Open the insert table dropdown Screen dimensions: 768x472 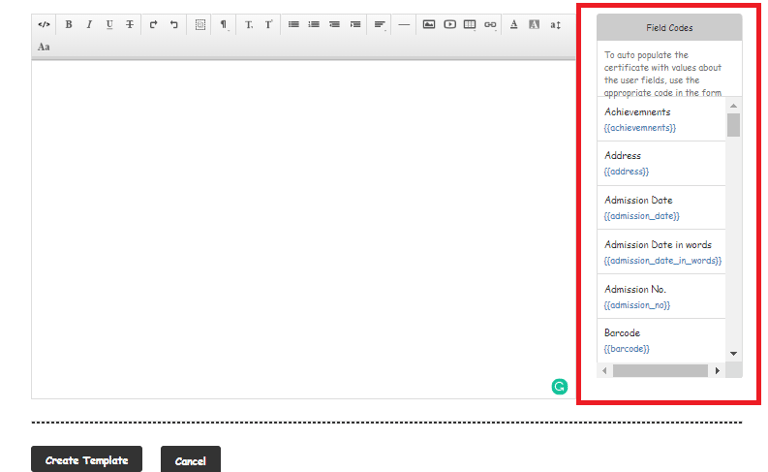pos(470,24)
